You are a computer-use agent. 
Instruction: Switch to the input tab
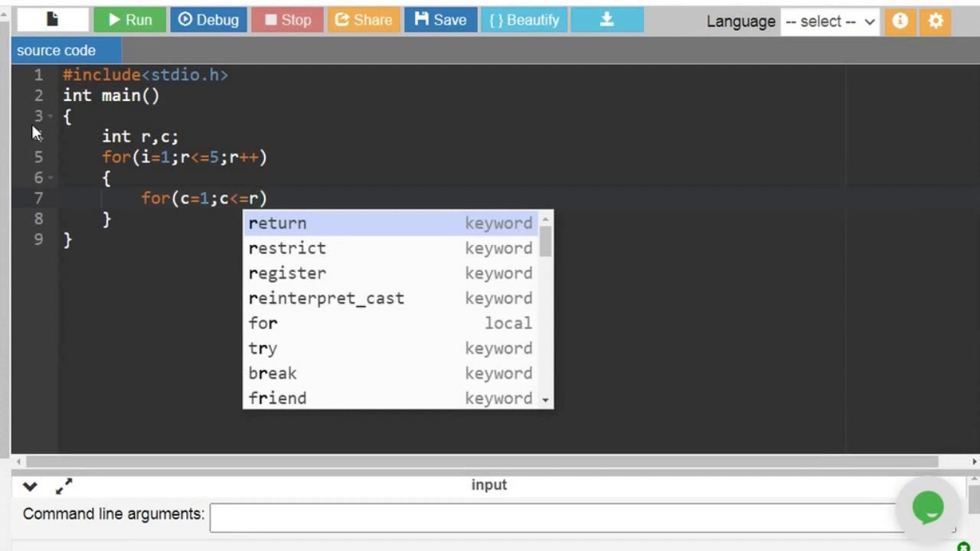click(489, 484)
